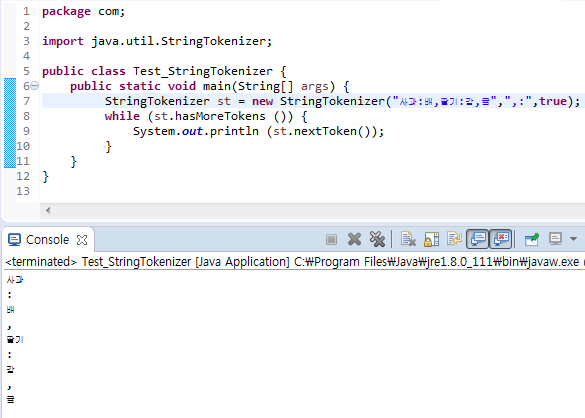Toggle show console on standard output change
The image size is (585, 418).
[x=478, y=239]
